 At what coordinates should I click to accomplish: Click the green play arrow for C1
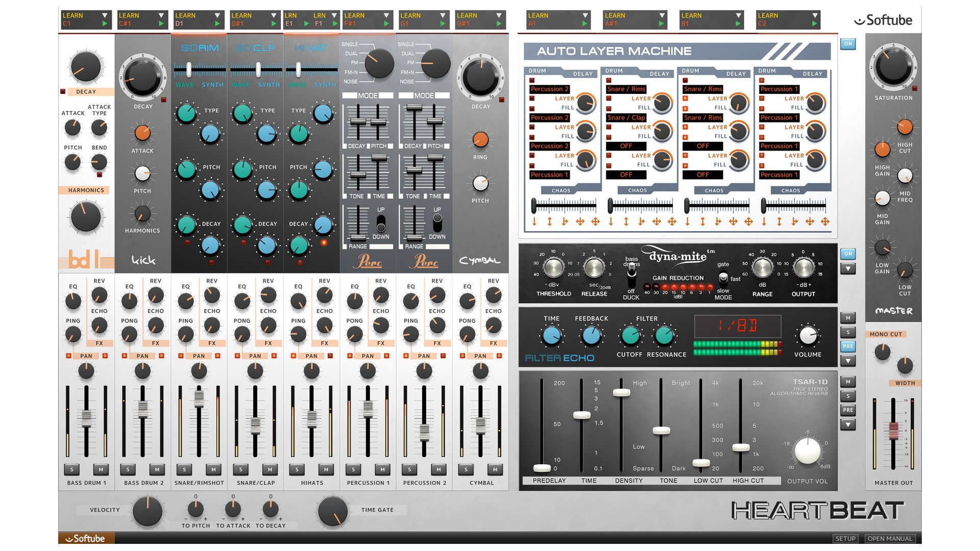pos(105,23)
